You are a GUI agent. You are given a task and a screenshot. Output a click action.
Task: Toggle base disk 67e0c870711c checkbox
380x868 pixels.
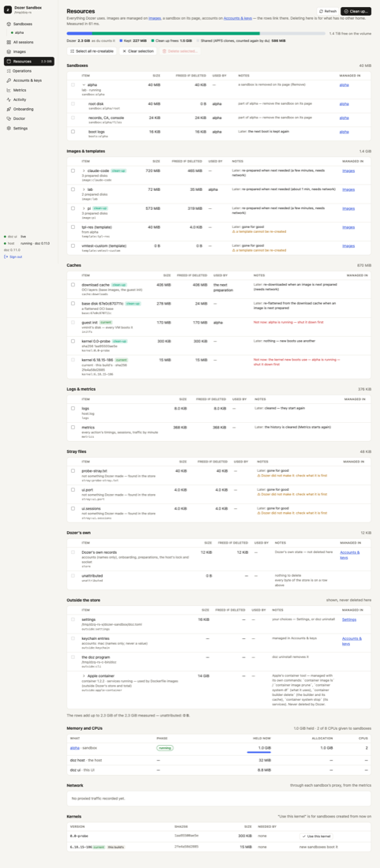(73, 303)
